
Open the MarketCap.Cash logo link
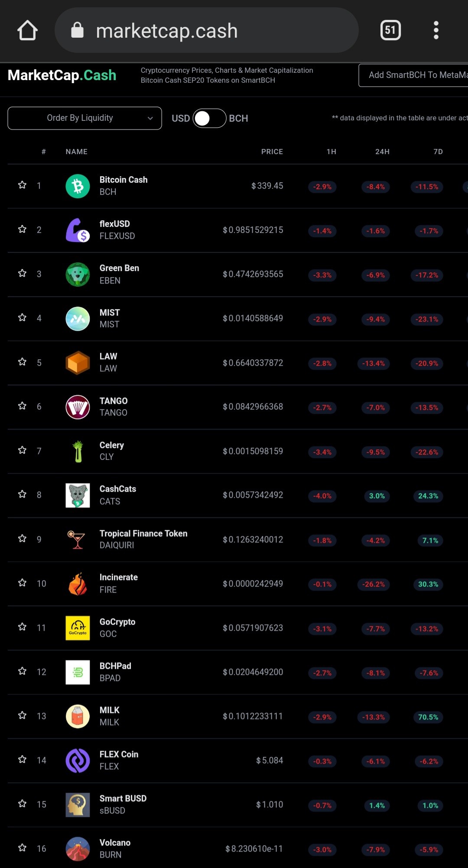(62, 75)
